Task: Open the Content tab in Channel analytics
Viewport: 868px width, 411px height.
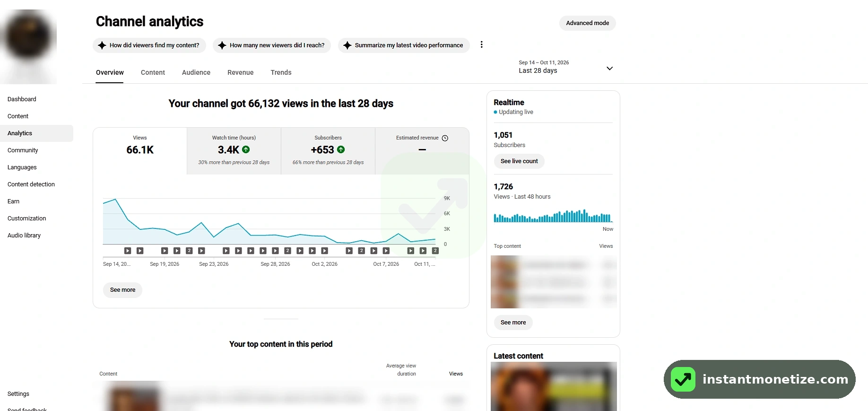Action: click(x=153, y=72)
